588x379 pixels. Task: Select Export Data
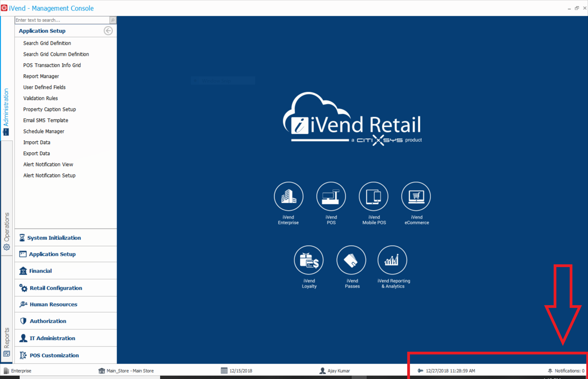[x=37, y=153]
